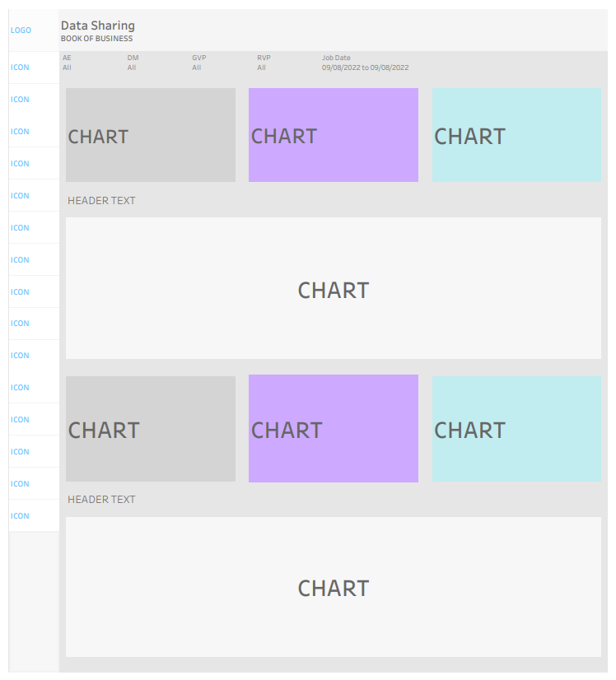Select the topmost ICON in the sidebar

(x=20, y=68)
